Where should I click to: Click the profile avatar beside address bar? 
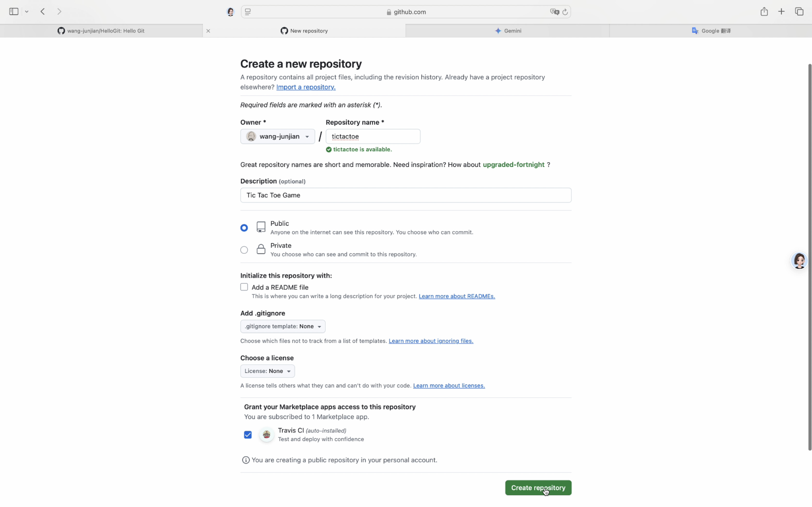point(230,12)
